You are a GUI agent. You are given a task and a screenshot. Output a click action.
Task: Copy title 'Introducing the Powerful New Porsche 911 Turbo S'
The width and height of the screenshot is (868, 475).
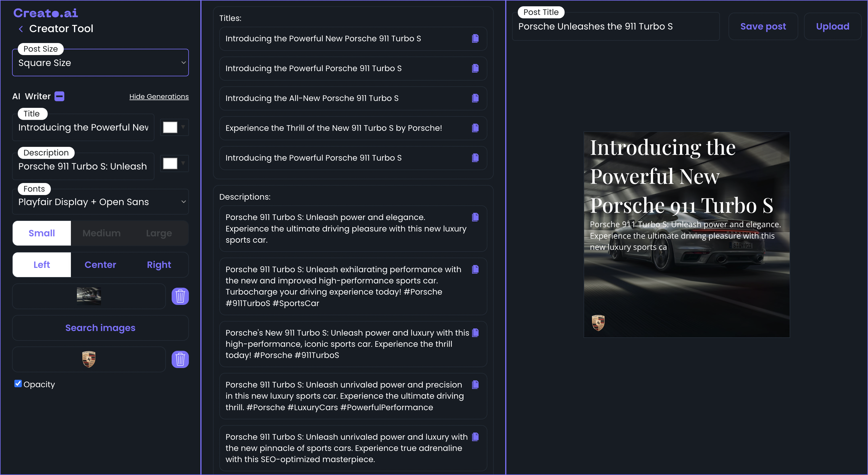[x=475, y=38]
